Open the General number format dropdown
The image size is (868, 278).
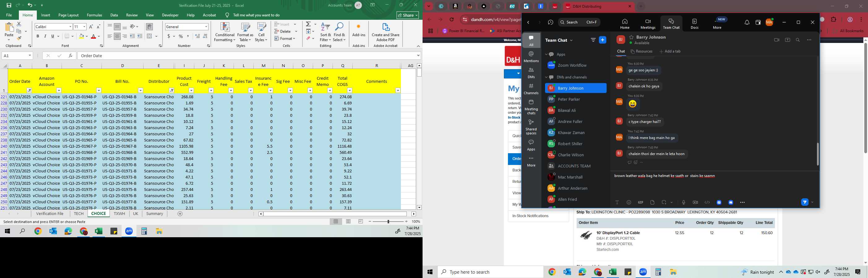(x=206, y=27)
